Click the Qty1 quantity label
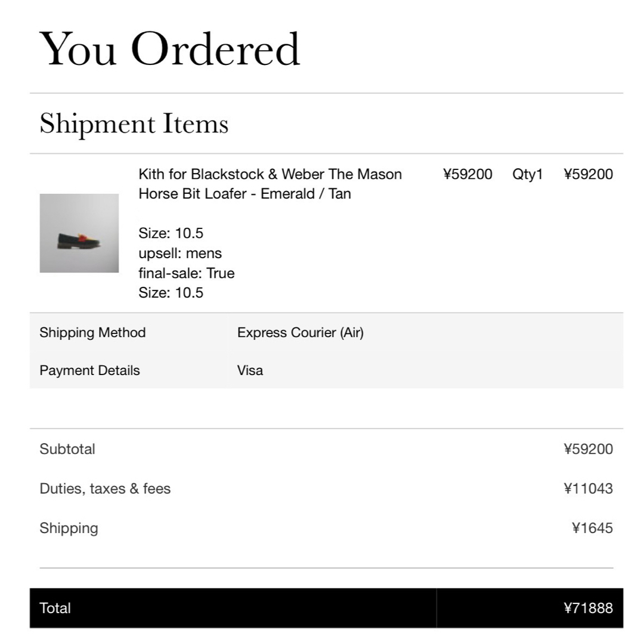Image resolution: width=644 pixels, height=644 pixels. [x=527, y=175]
